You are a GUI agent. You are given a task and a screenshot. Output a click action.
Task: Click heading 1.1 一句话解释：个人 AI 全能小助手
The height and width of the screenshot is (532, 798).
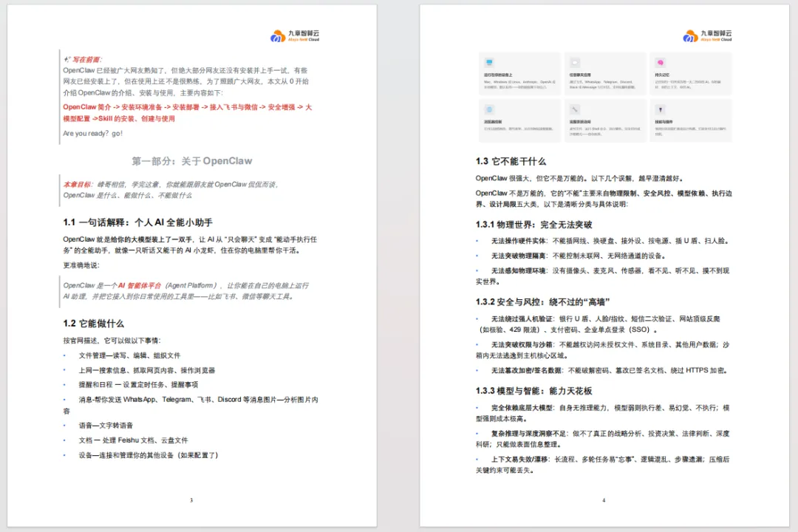click(138, 222)
